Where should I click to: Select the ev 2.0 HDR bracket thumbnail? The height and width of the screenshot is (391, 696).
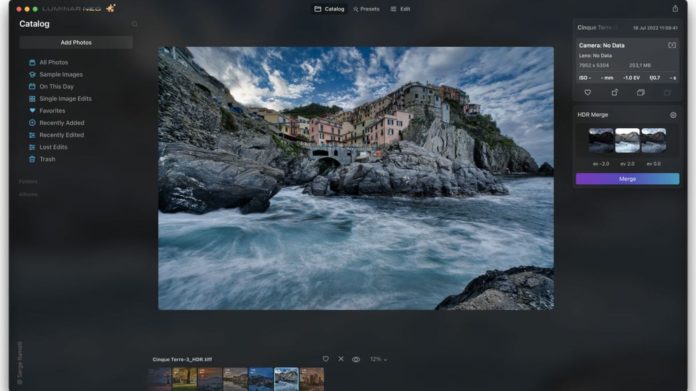627,140
